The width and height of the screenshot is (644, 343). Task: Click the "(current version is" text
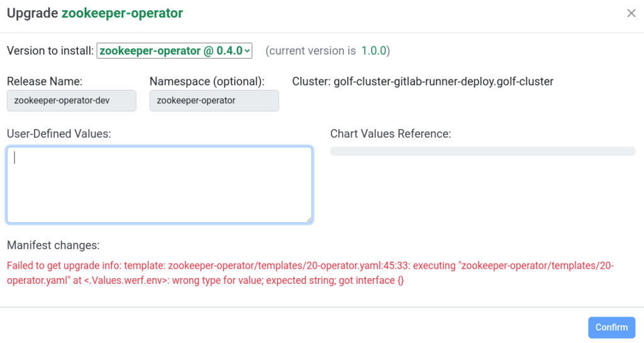(x=311, y=51)
